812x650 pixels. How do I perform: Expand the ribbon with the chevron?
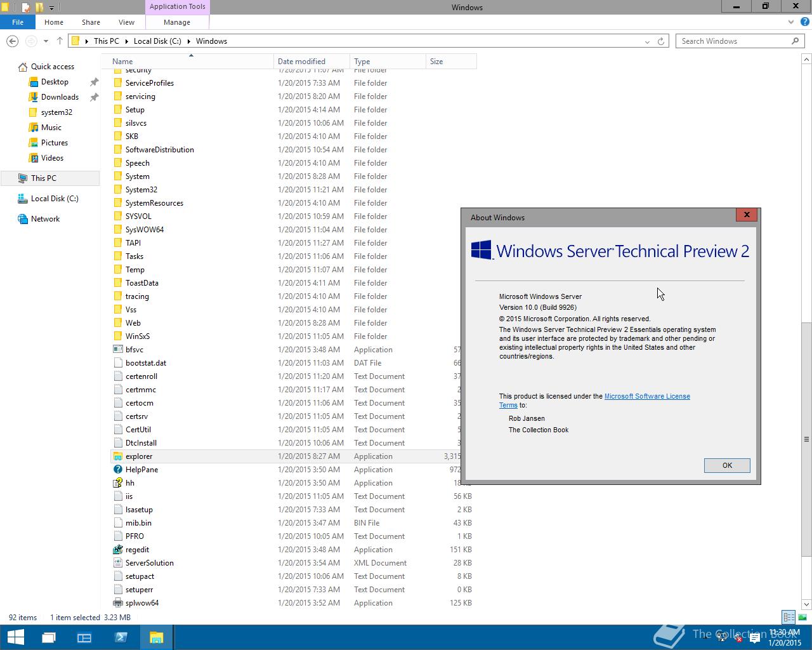pos(790,22)
